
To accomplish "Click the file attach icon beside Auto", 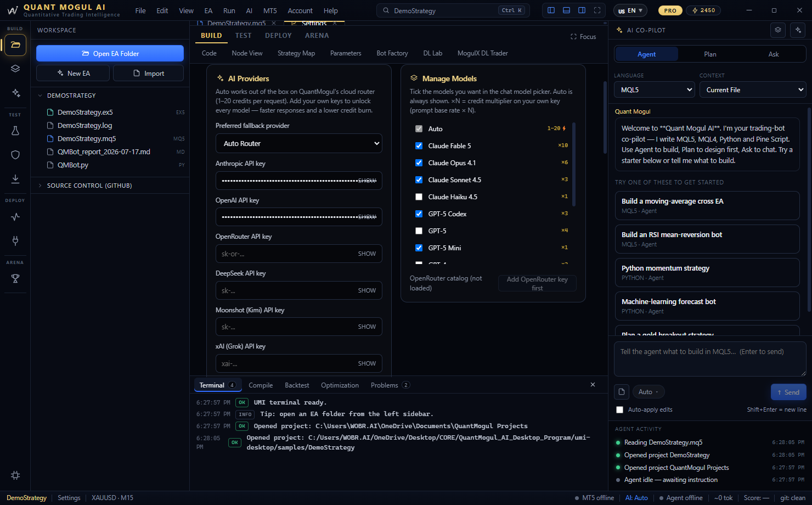I will click(622, 392).
